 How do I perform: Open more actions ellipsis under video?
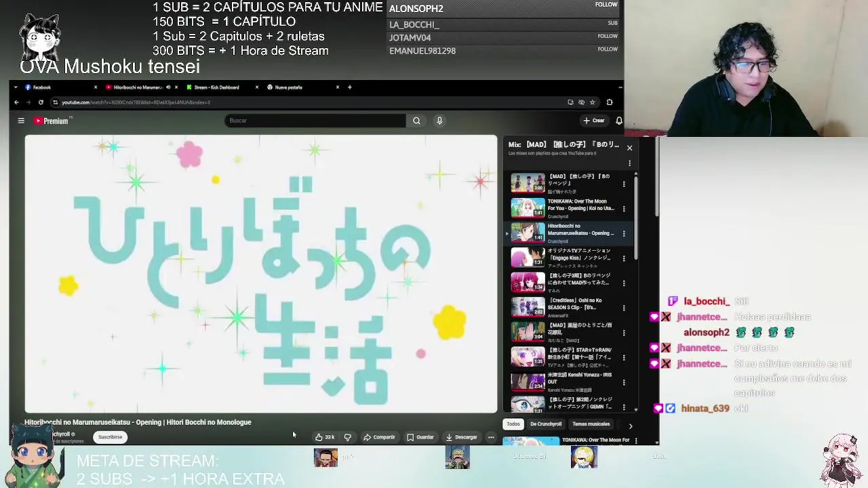click(491, 437)
